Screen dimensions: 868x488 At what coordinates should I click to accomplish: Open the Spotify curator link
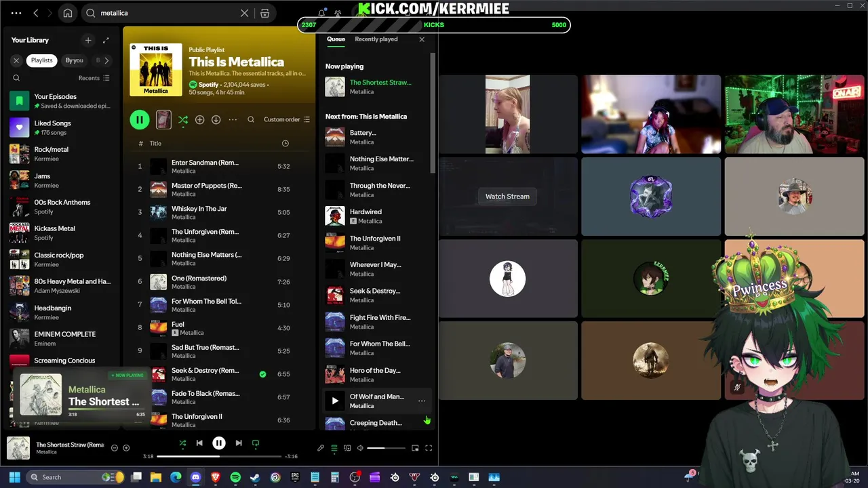[208, 85]
